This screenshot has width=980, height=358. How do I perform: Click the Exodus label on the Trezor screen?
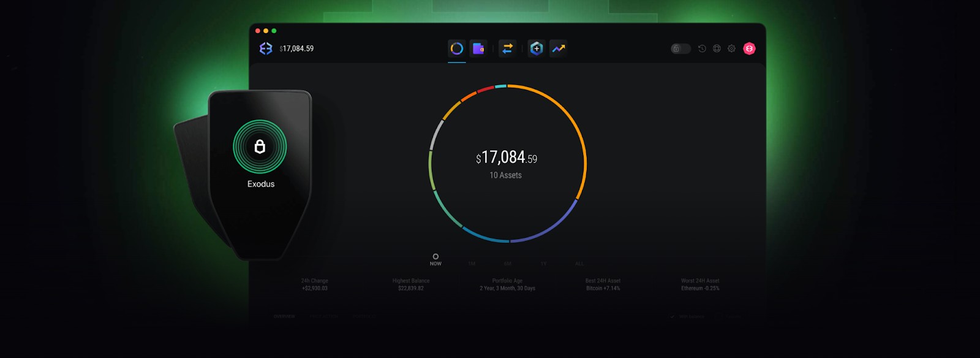261,184
